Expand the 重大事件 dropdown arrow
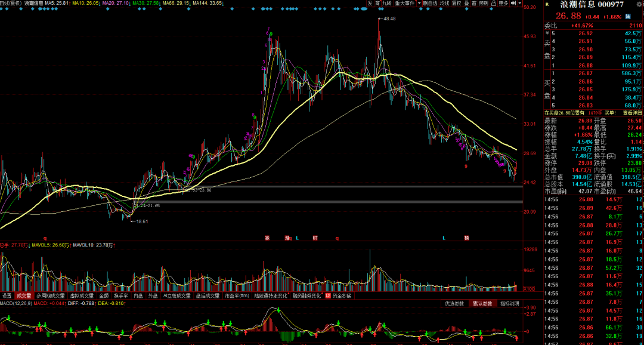 419,4
